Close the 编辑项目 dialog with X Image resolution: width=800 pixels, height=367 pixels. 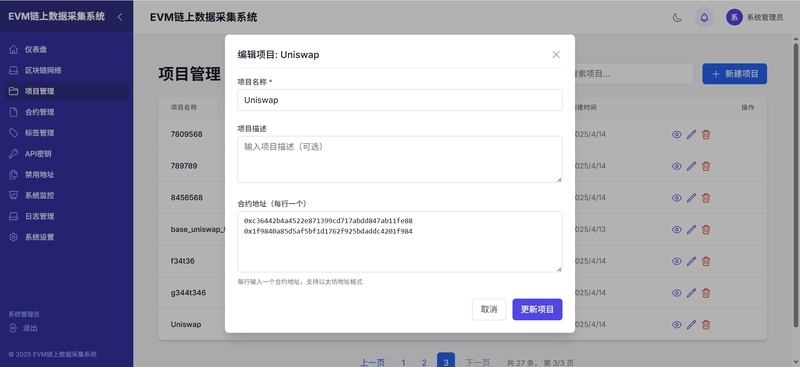tap(556, 55)
